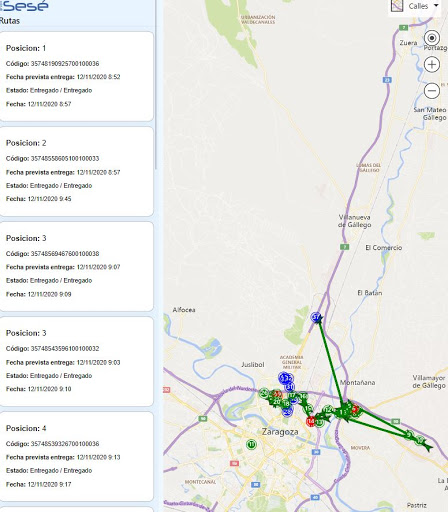
Task: Select green map marker 17
Action: click(292, 396)
